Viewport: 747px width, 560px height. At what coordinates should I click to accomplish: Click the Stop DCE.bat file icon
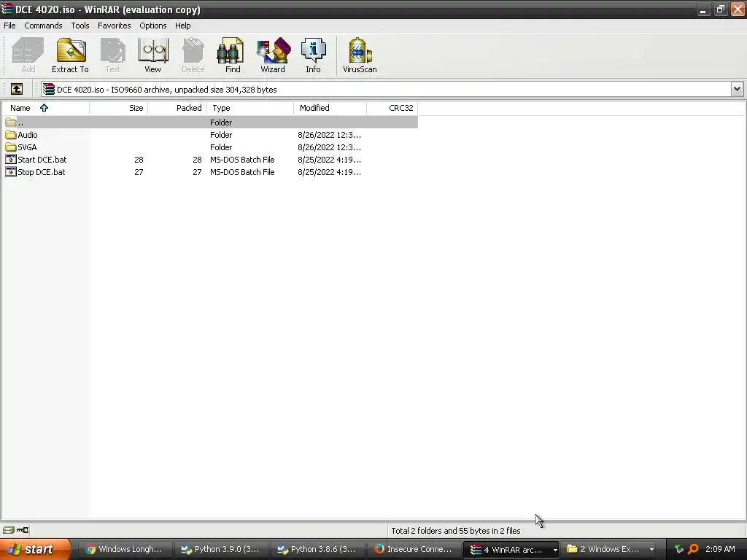[10, 172]
